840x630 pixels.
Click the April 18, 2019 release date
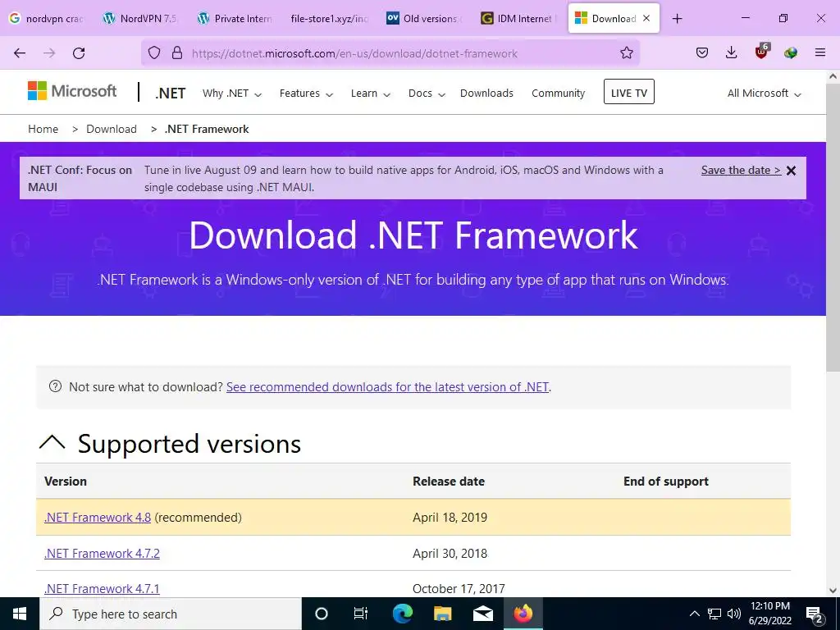[x=450, y=518]
